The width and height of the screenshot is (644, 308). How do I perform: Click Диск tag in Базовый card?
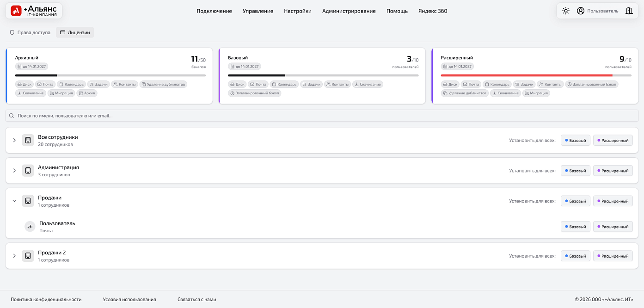point(237,84)
